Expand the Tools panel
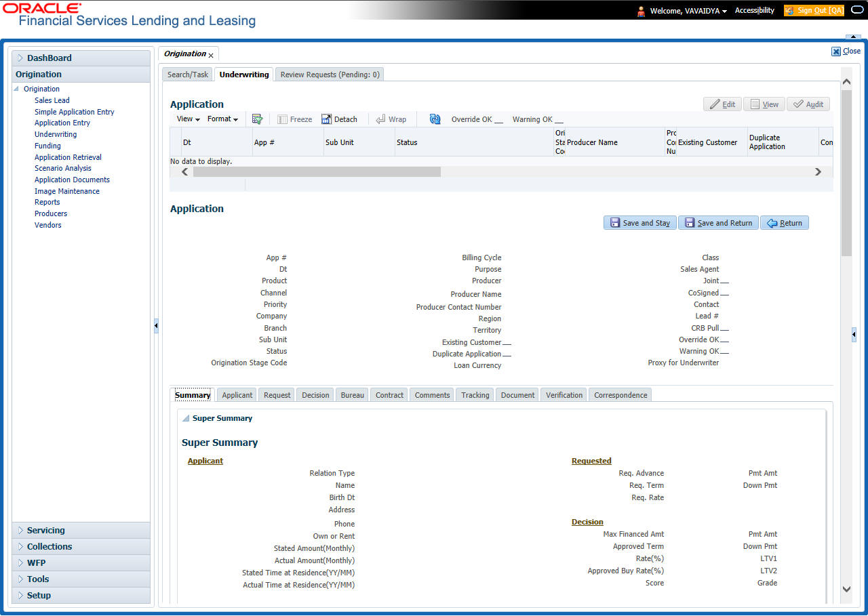The width and height of the screenshot is (868, 616). coord(81,579)
